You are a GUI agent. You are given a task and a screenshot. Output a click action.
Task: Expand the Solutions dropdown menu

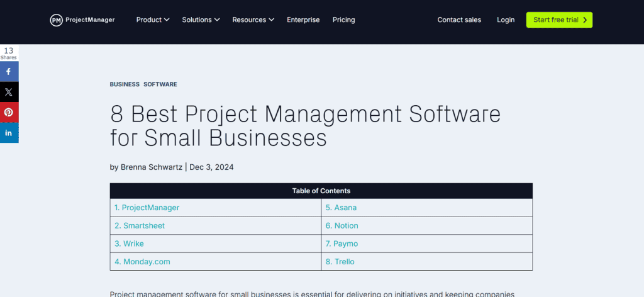click(x=201, y=20)
